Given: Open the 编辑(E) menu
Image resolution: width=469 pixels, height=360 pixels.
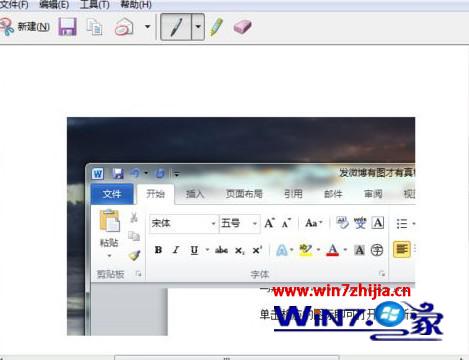Looking at the screenshot, I should tap(54, 5).
